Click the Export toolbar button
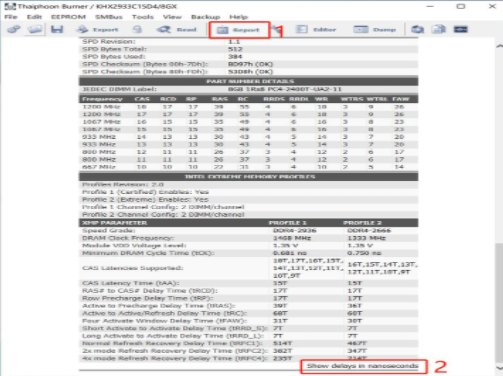 pos(97,30)
